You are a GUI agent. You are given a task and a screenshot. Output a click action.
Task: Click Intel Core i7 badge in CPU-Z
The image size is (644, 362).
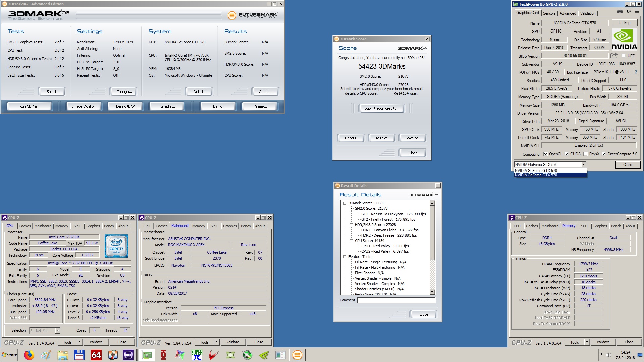point(116,246)
